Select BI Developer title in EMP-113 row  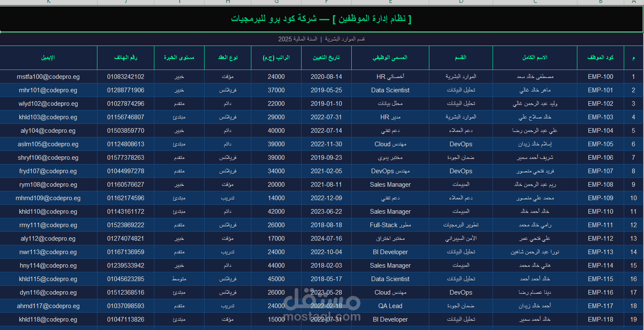click(390, 252)
